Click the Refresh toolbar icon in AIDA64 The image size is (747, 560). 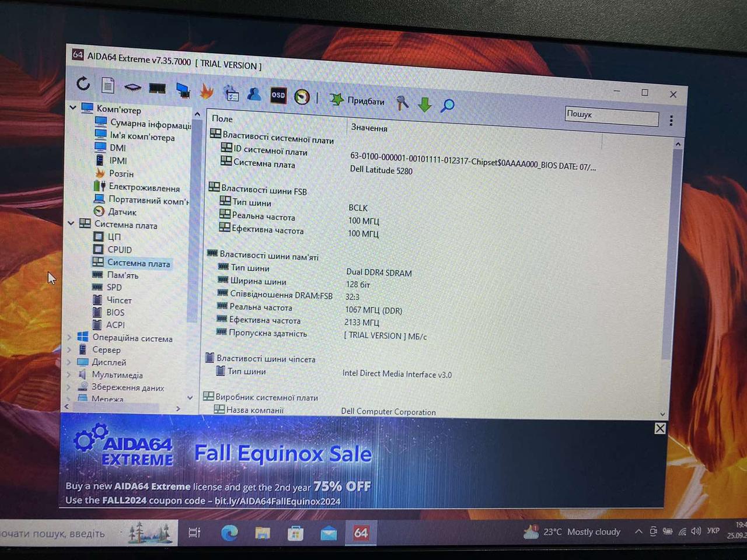point(83,84)
